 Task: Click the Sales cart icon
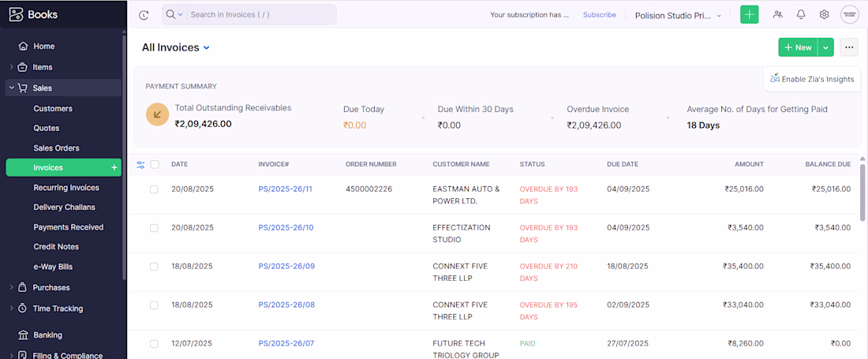pos(22,88)
